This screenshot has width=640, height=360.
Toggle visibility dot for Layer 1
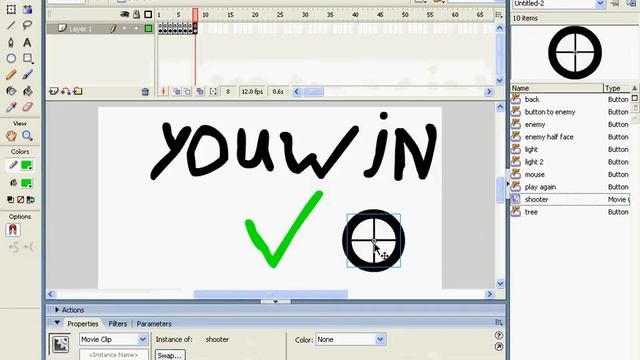point(124,28)
